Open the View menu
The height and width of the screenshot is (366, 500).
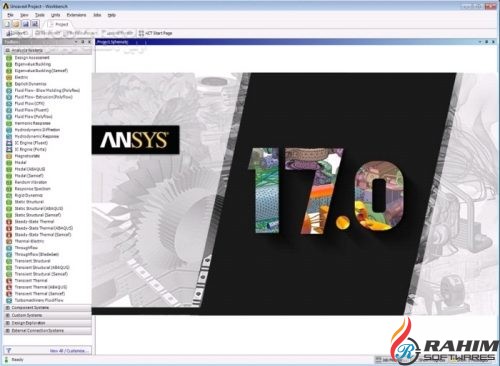(x=24, y=15)
